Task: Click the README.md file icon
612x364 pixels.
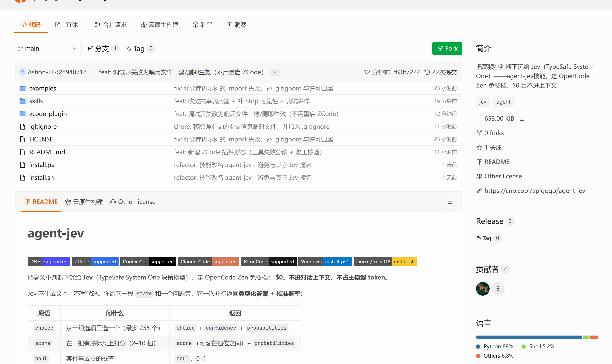Action: coord(23,152)
